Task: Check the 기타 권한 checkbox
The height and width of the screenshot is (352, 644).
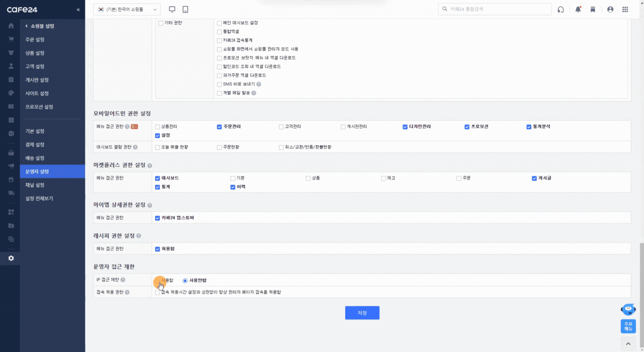Action: click(161, 23)
